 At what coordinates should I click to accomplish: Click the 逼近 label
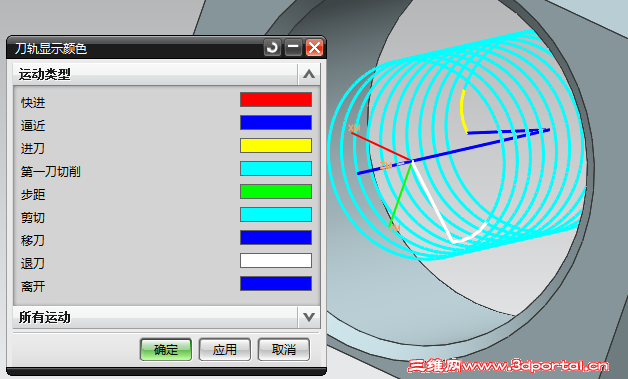[33, 126]
